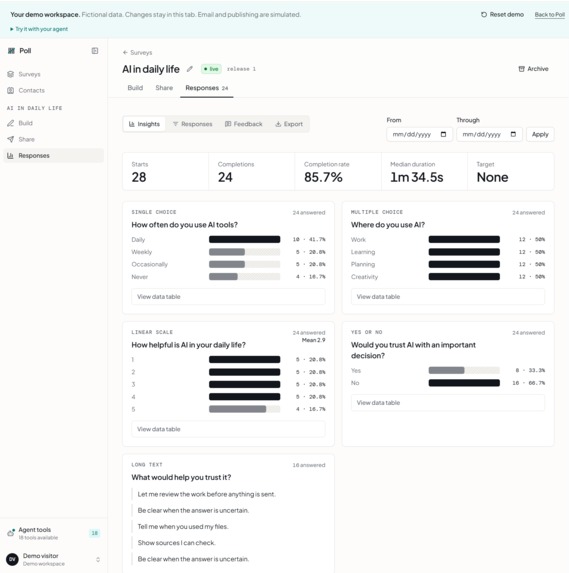This screenshot has height=573, width=569.
Task: Open the Through date calendar picker icon
Action: pyautogui.click(x=513, y=134)
